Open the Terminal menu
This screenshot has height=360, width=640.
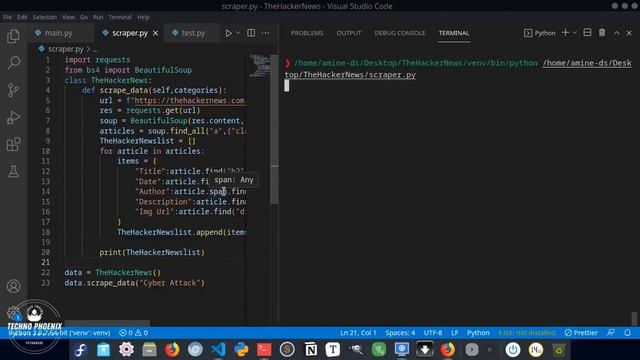(120, 17)
